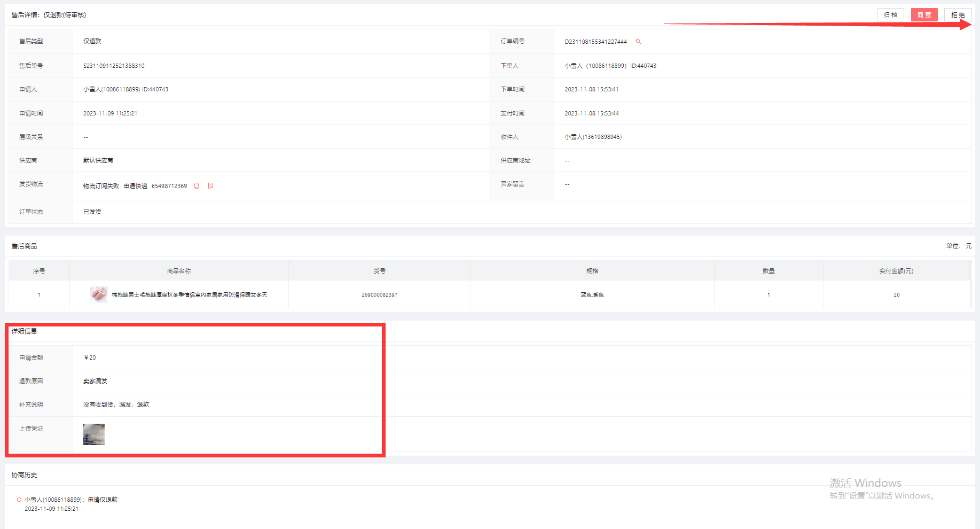
Task: Click the 实付金额(元) column header
Action: coord(896,271)
